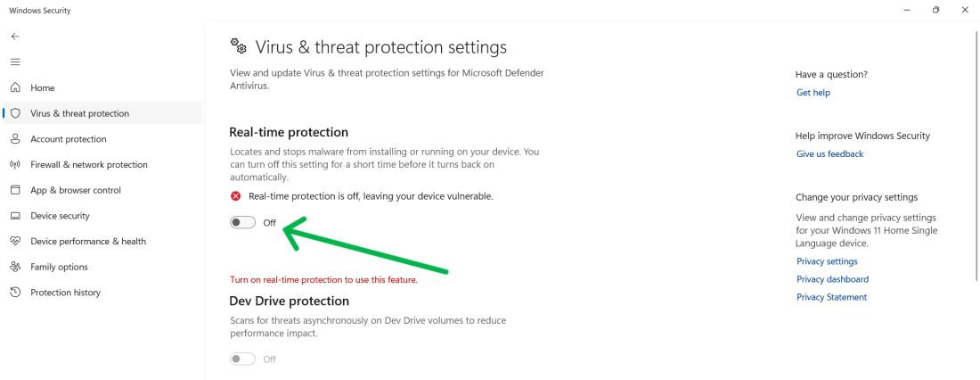Viewport: 980px width, 380px height.
Task: Open Protection history from the sidebar
Action: 65,293
